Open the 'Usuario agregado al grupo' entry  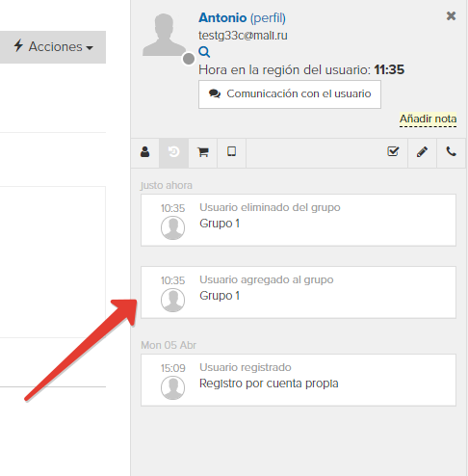pyautogui.click(x=299, y=292)
